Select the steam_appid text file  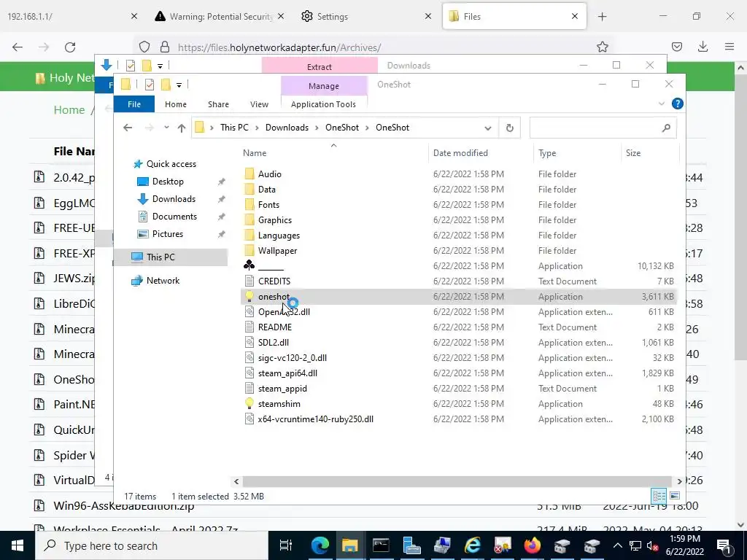pyautogui.click(x=282, y=389)
